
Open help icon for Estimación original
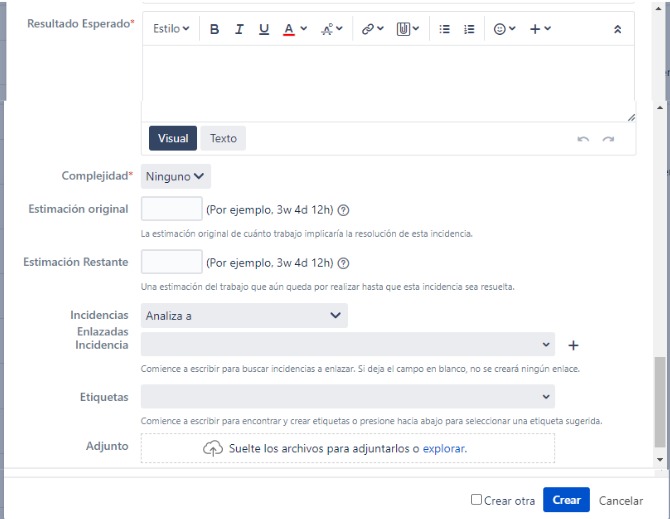[343, 210]
